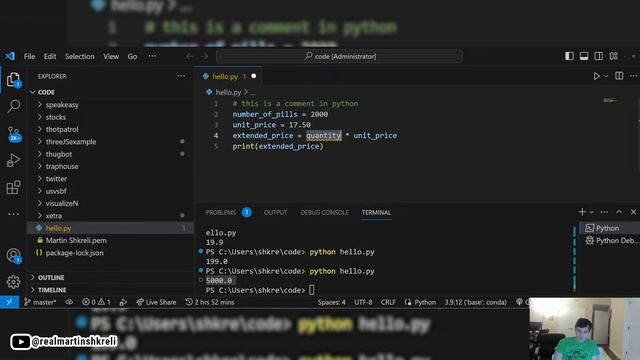Show additional activity bar views ellipsis
640x360 pixels.
coord(13,214)
